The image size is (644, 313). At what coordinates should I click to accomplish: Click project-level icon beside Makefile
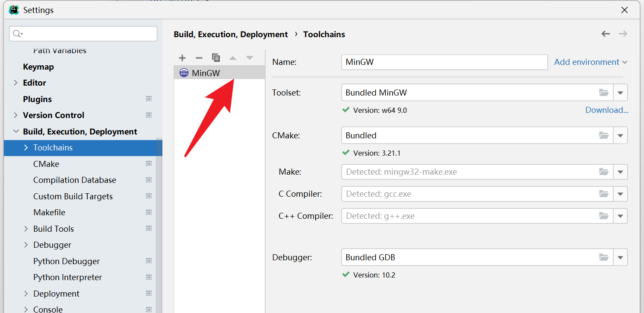[x=149, y=212]
